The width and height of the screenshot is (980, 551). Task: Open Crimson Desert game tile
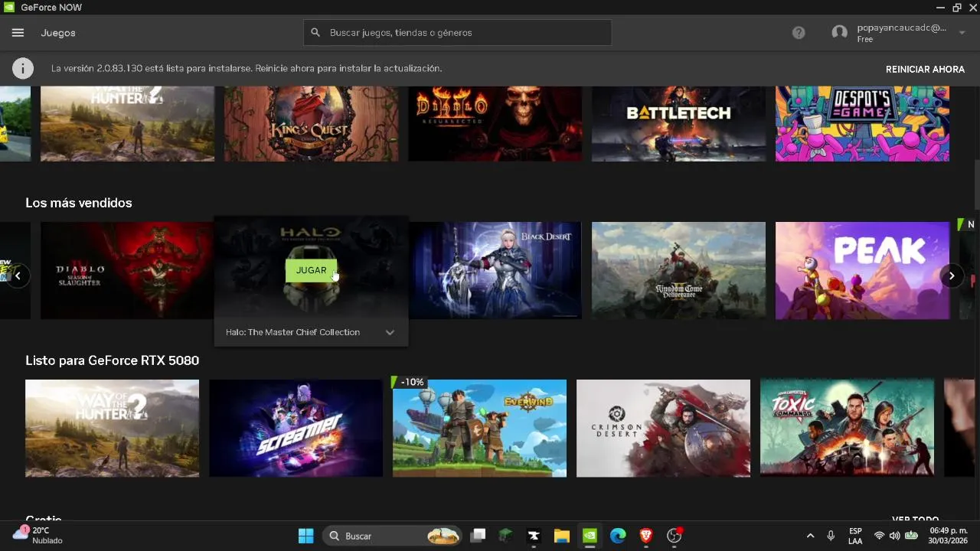tap(663, 429)
